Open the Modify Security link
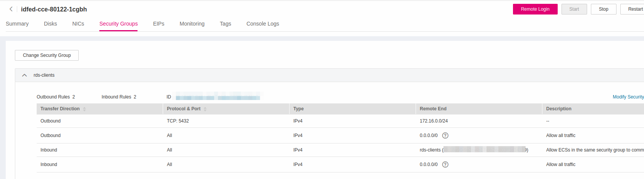The width and height of the screenshot is (644, 179). (x=628, y=97)
